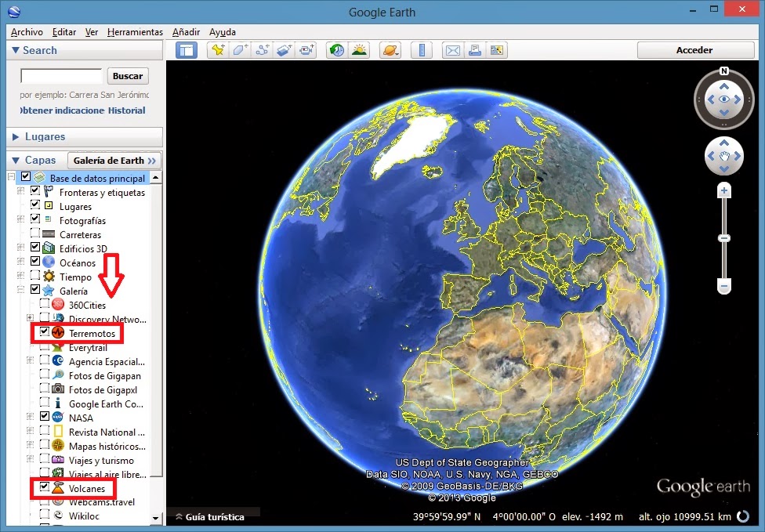
Task: Open the Add Polygon tool
Action: [241, 49]
